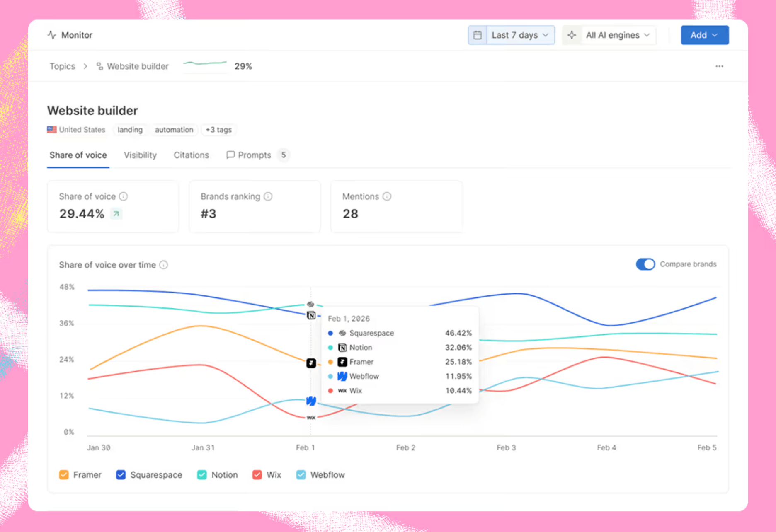The height and width of the screenshot is (532, 776).
Task: Click the Monitor title text
Action: (77, 35)
